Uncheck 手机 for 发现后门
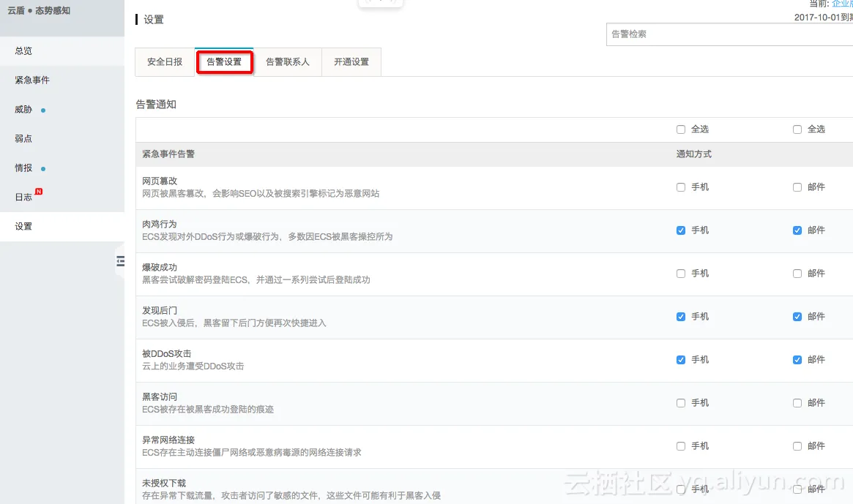853x504 pixels. click(x=680, y=317)
